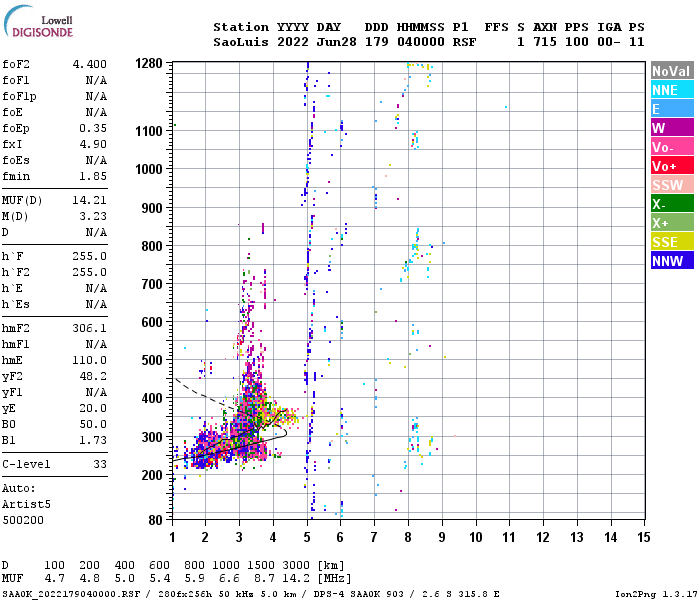Select the NNE cyan legend swatch

click(x=672, y=90)
